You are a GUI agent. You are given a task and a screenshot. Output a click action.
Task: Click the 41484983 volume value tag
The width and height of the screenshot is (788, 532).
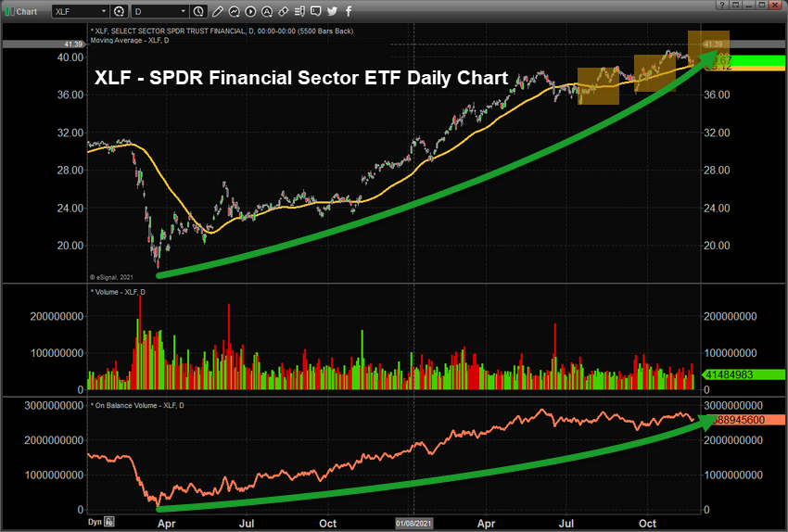pos(744,374)
